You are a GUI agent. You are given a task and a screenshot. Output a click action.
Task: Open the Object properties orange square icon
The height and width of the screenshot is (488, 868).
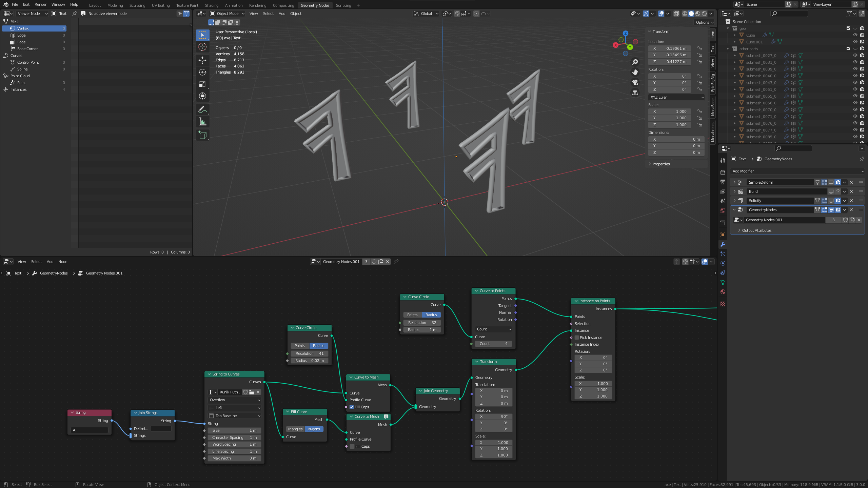[x=723, y=235]
